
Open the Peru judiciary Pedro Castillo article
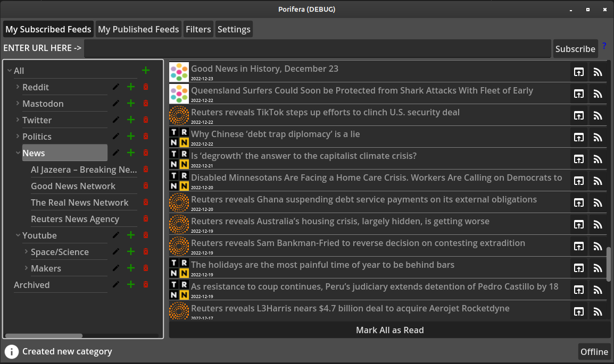click(x=375, y=286)
